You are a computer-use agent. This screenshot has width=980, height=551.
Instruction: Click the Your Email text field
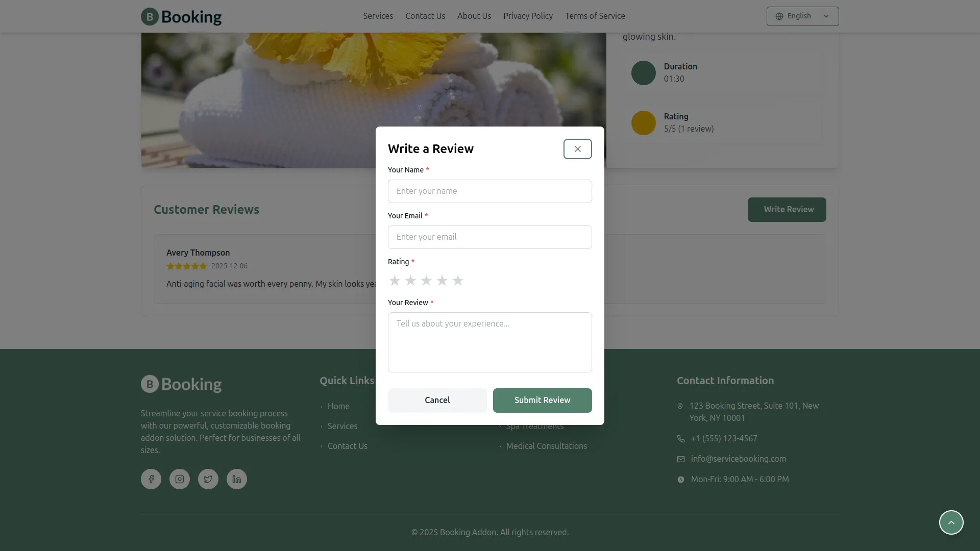tap(489, 237)
